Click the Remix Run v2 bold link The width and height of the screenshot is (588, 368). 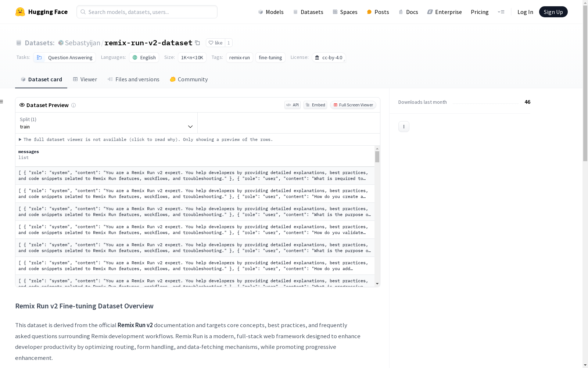(135, 325)
